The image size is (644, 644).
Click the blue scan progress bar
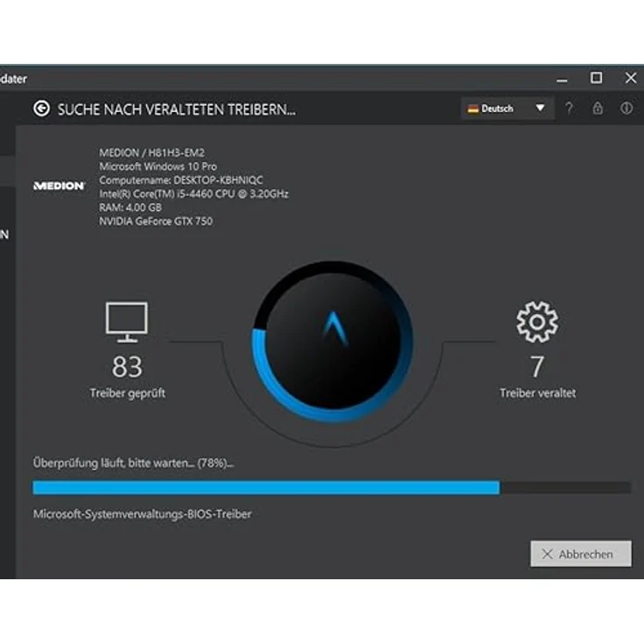click(332, 487)
